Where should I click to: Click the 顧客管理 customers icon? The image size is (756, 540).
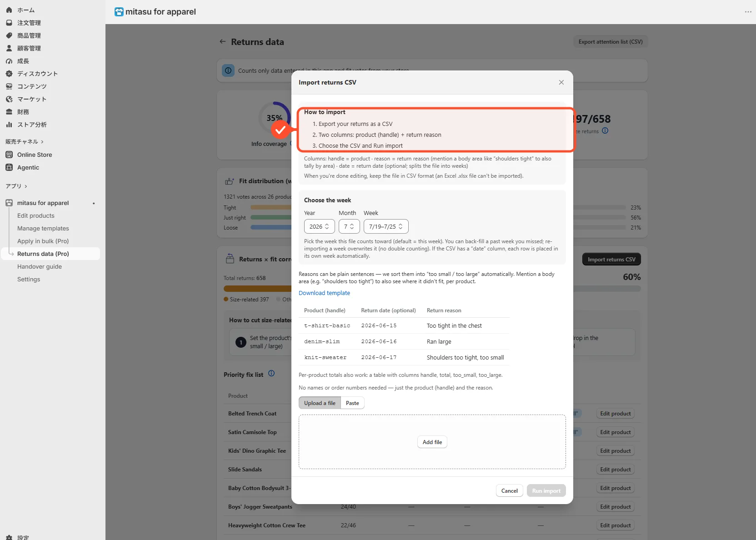9,48
